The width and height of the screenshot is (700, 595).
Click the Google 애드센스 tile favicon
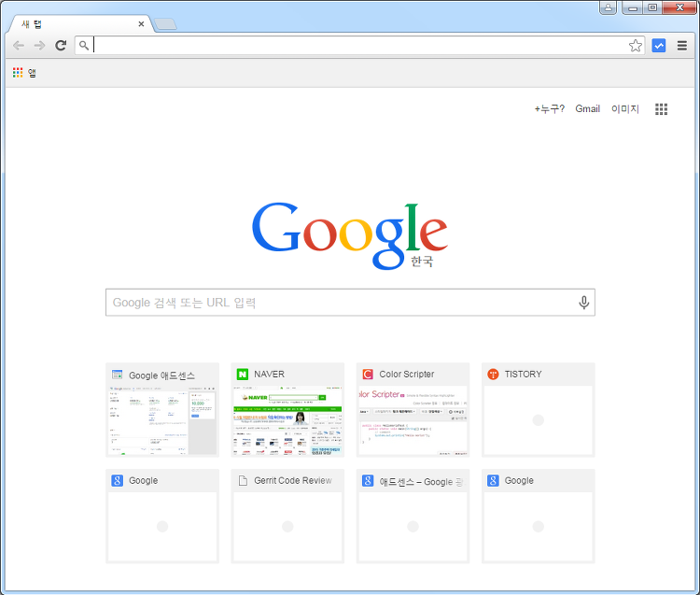(117, 375)
